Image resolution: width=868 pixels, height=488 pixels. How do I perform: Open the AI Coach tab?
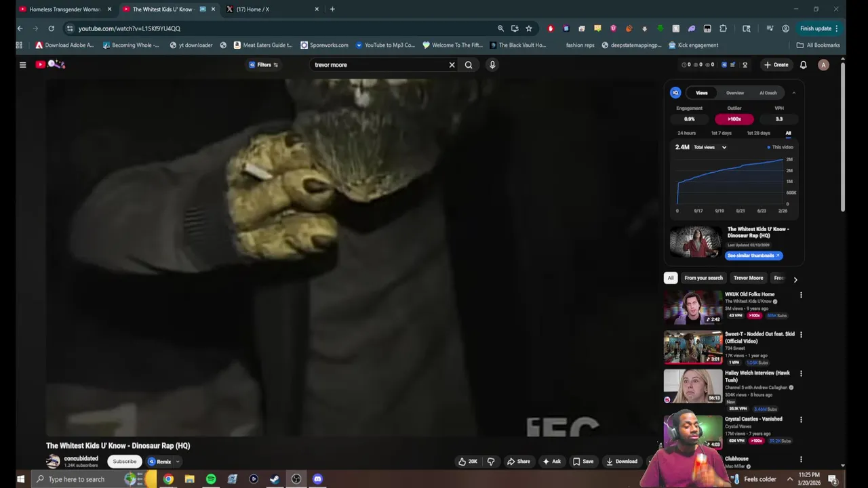click(x=768, y=93)
